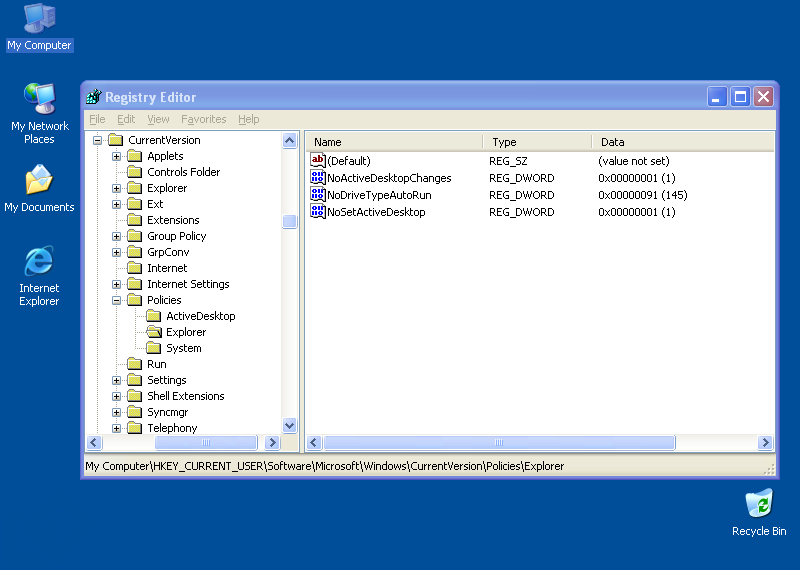Sort values by the Type column header
This screenshot has width=800, height=570.
tap(537, 142)
